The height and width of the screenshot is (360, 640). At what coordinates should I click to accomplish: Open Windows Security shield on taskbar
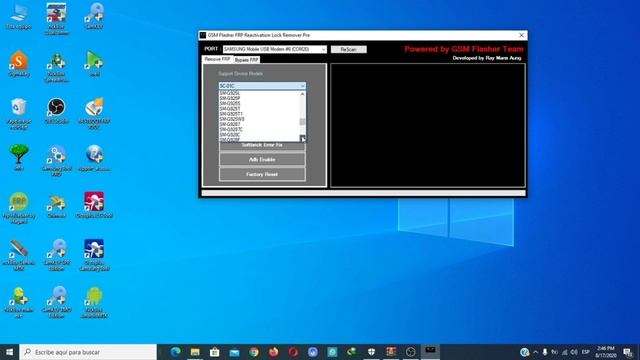click(x=371, y=352)
